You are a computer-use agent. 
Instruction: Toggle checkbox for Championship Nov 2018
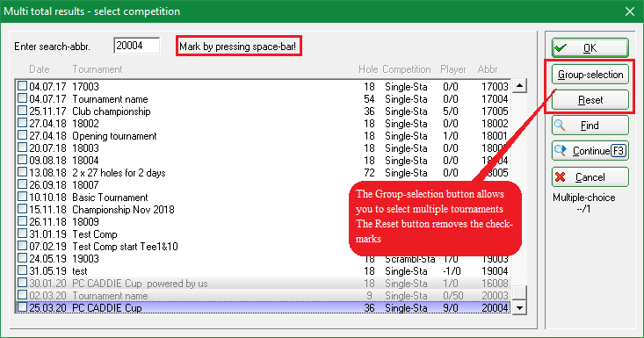[22, 209]
